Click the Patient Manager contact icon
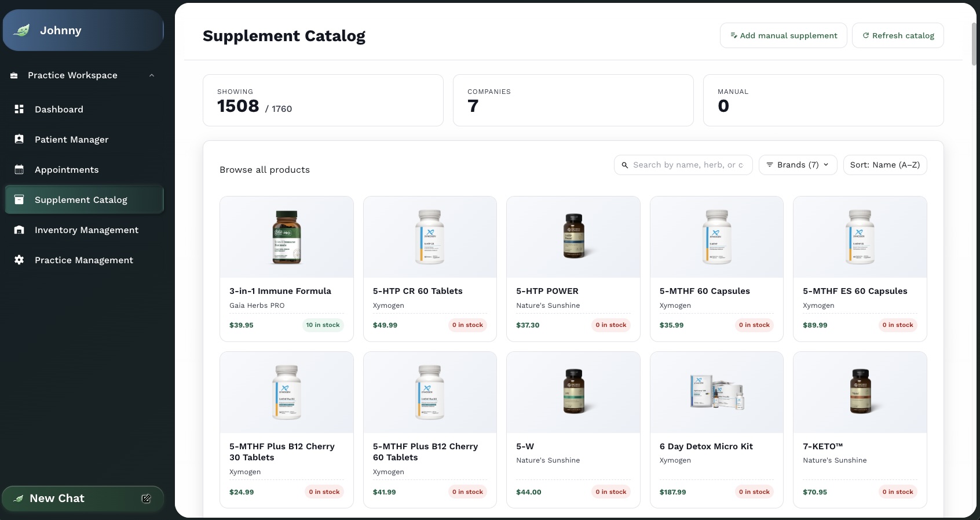 pos(19,139)
